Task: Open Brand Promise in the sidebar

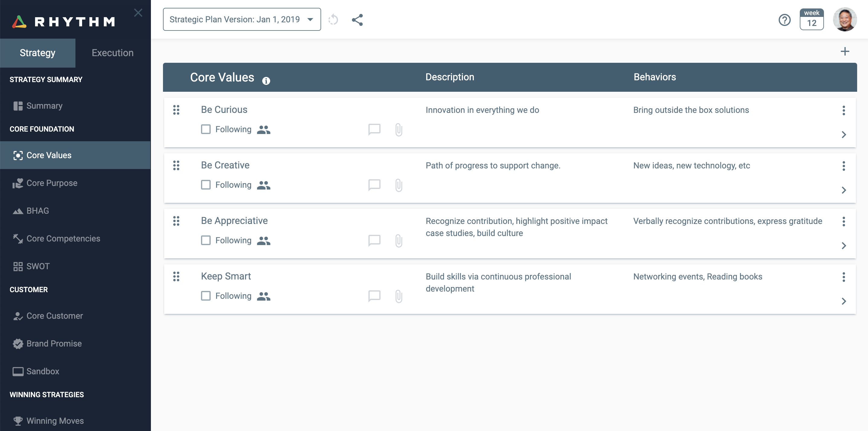Action: click(75, 344)
